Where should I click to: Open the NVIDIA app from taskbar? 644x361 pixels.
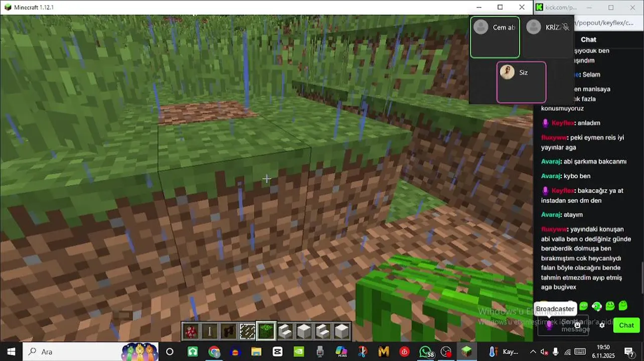[298, 351]
